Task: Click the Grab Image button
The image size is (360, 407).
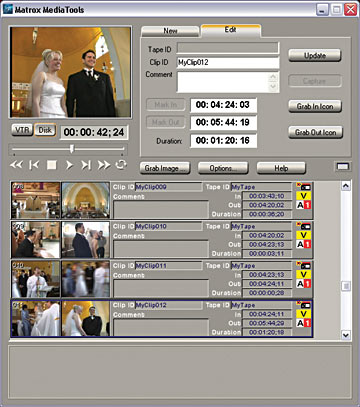Action: click(x=165, y=168)
